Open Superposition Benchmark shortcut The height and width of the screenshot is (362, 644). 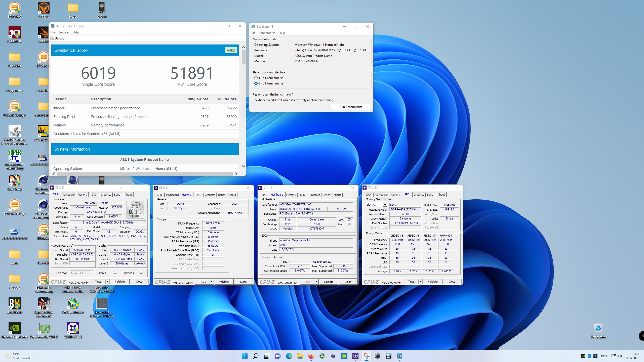[x=44, y=307]
